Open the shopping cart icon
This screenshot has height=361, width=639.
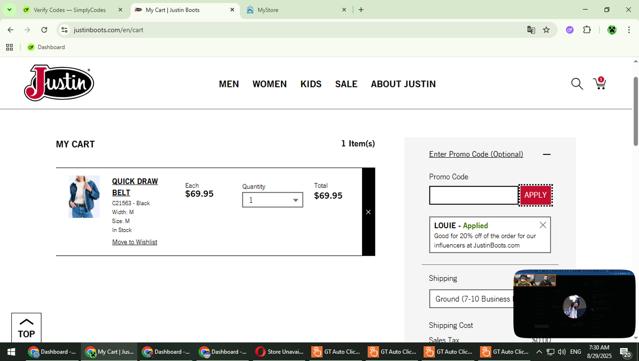(x=600, y=83)
